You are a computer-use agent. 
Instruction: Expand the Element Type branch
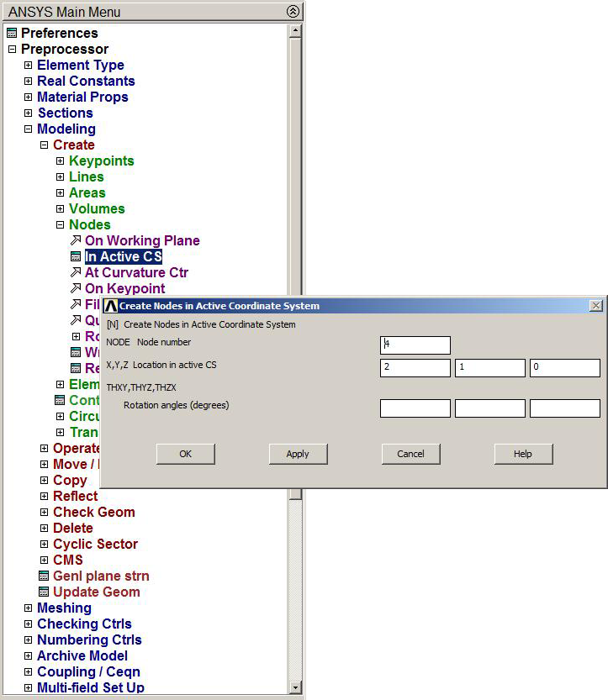click(x=28, y=66)
